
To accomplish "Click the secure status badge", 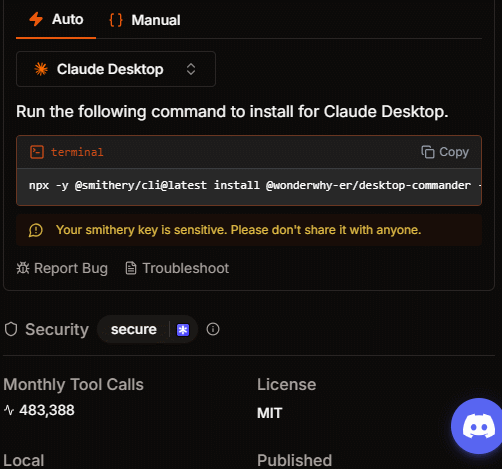I will coord(134,329).
